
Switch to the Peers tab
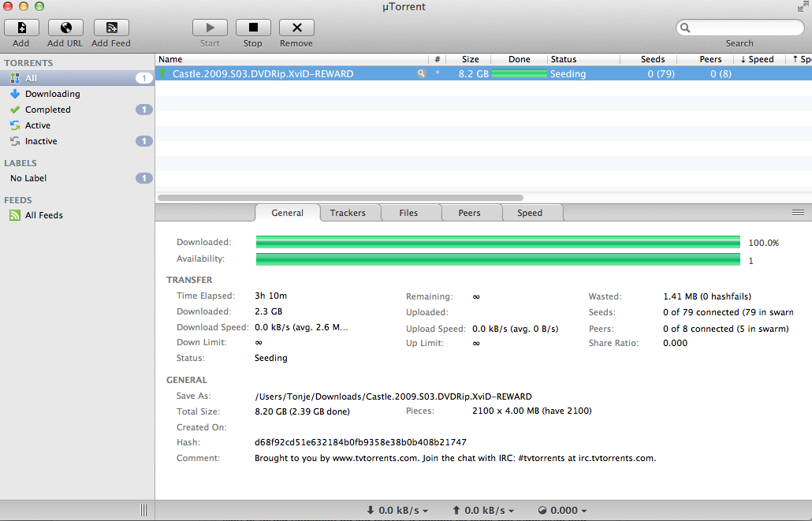469,213
